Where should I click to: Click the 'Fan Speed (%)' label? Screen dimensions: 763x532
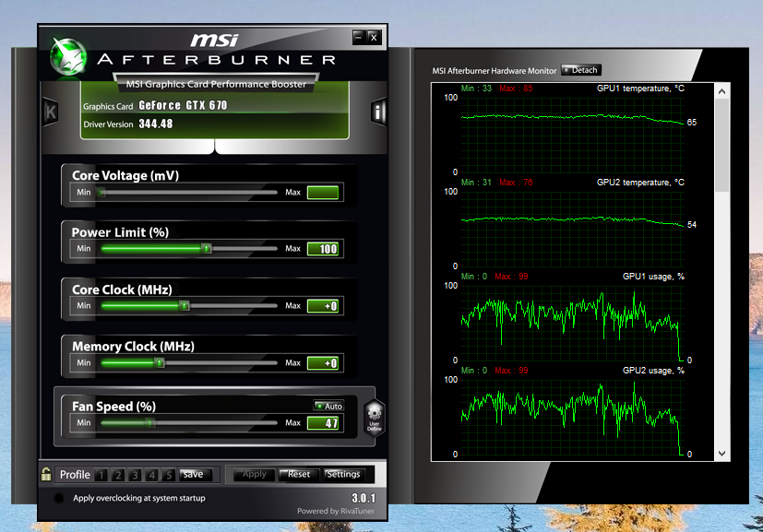point(113,407)
